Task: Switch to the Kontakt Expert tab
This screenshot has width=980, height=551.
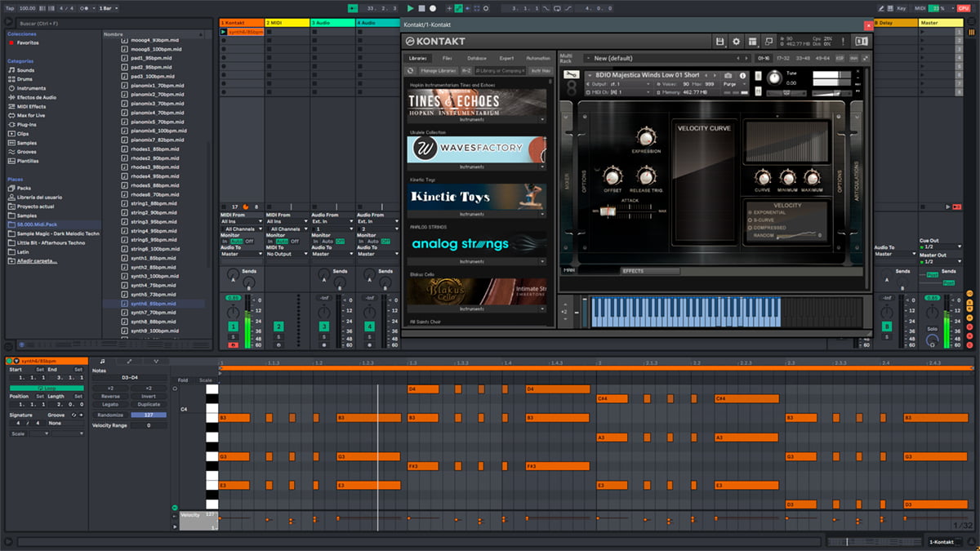Action: 506,58
